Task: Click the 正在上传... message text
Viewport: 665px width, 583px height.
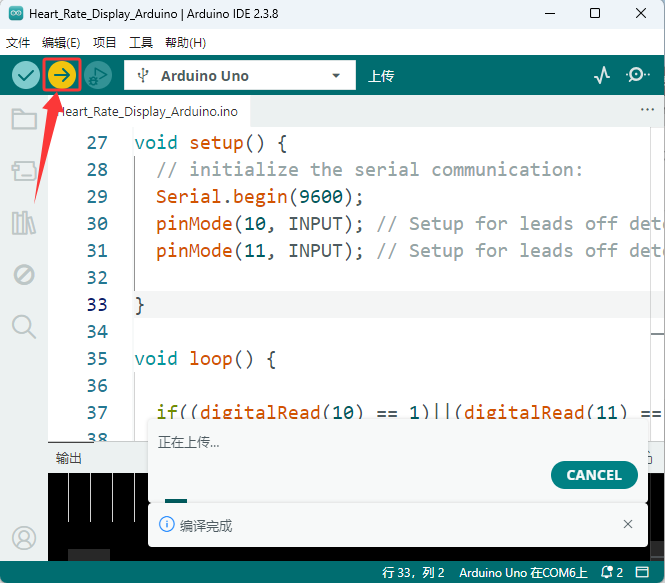Action: pyautogui.click(x=188, y=442)
